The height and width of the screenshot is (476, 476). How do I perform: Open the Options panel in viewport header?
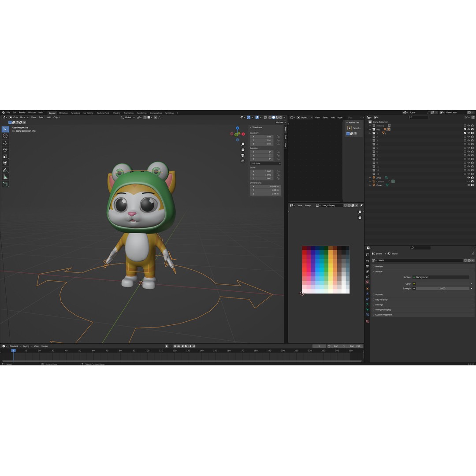tap(281, 122)
